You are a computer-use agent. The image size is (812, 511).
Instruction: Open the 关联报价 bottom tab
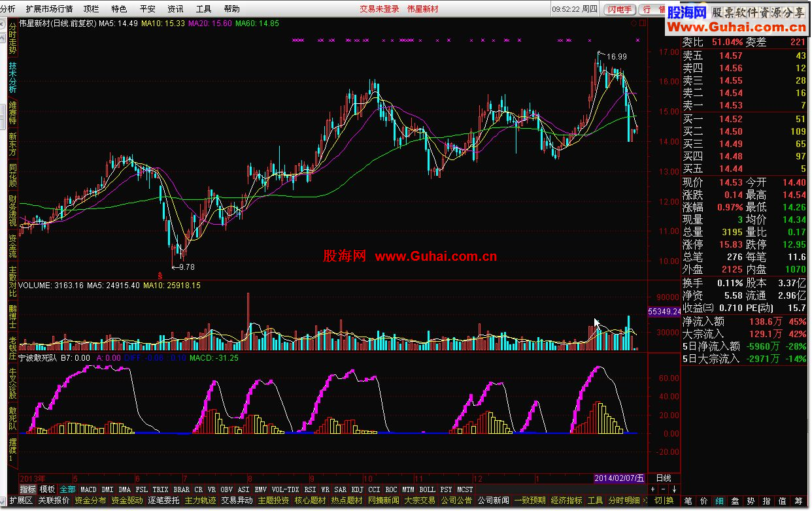tap(54, 501)
